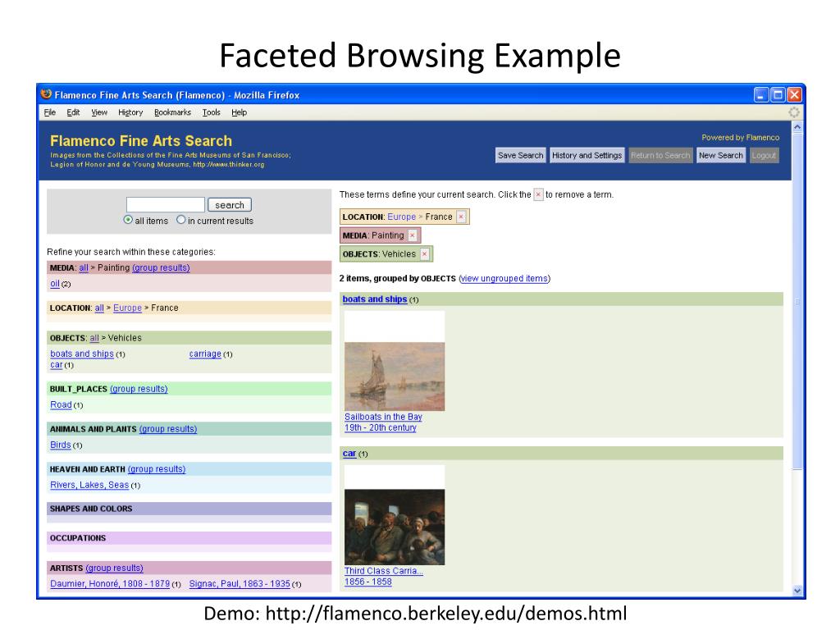Click Sailboats in the Bay title link
The width and height of the screenshot is (840, 630).
tap(383, 417)
